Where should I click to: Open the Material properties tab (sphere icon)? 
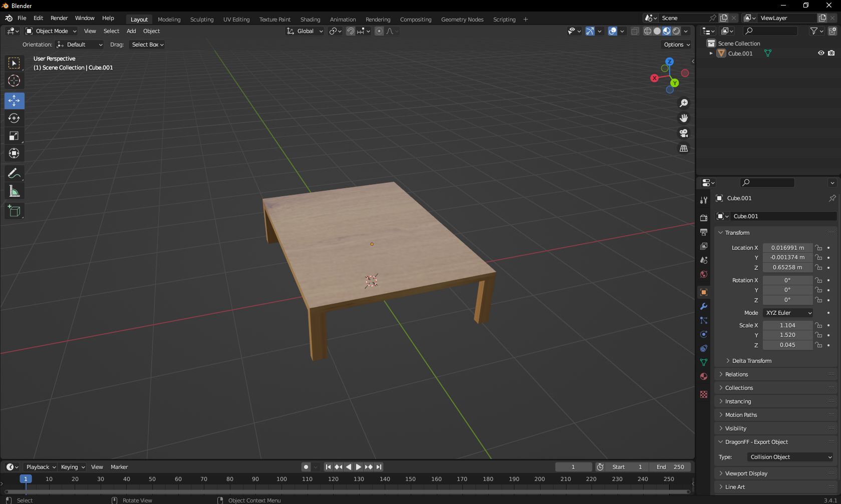704,376
